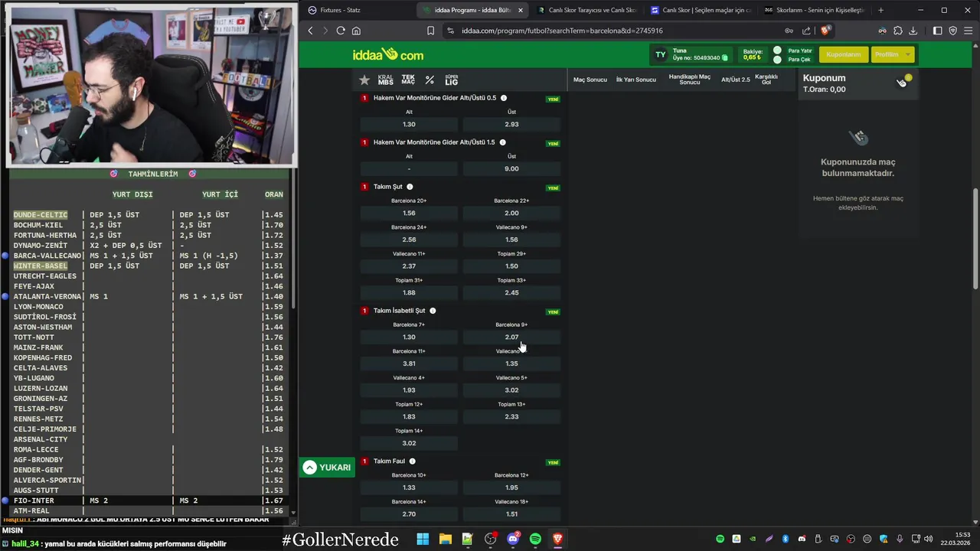Viewport: 980px width, 551px height.
Task: Go to the browser home page
Action: (x=356, y=31)
